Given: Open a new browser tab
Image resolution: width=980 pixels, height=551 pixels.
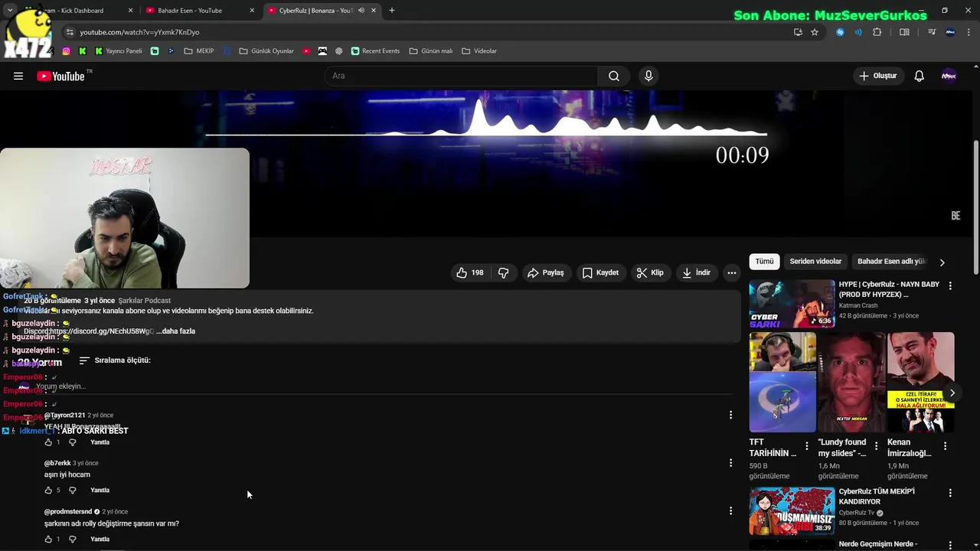Looking at the screenshot, I should pyautogui.click(x=392, y=11).
